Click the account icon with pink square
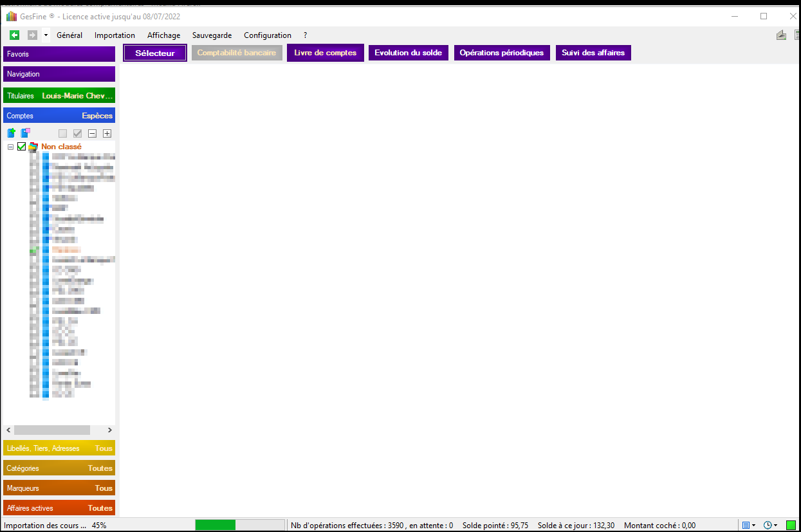 coord(25,133)
